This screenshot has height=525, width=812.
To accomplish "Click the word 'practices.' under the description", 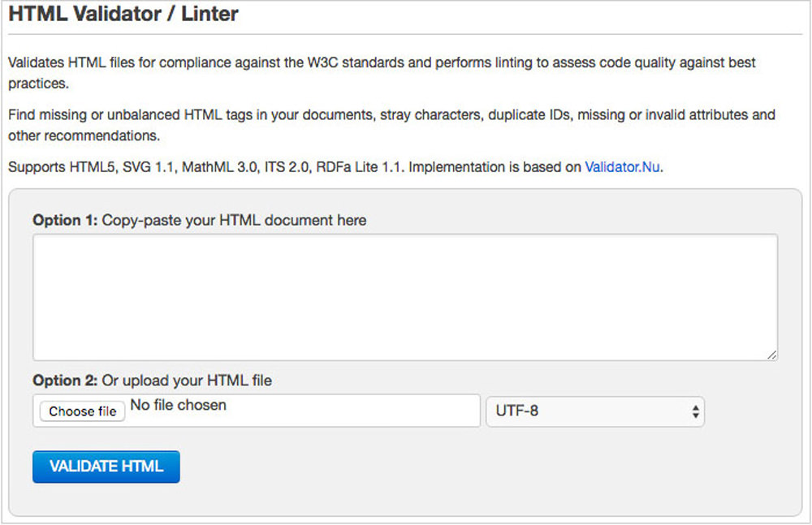I will [38, 84].
